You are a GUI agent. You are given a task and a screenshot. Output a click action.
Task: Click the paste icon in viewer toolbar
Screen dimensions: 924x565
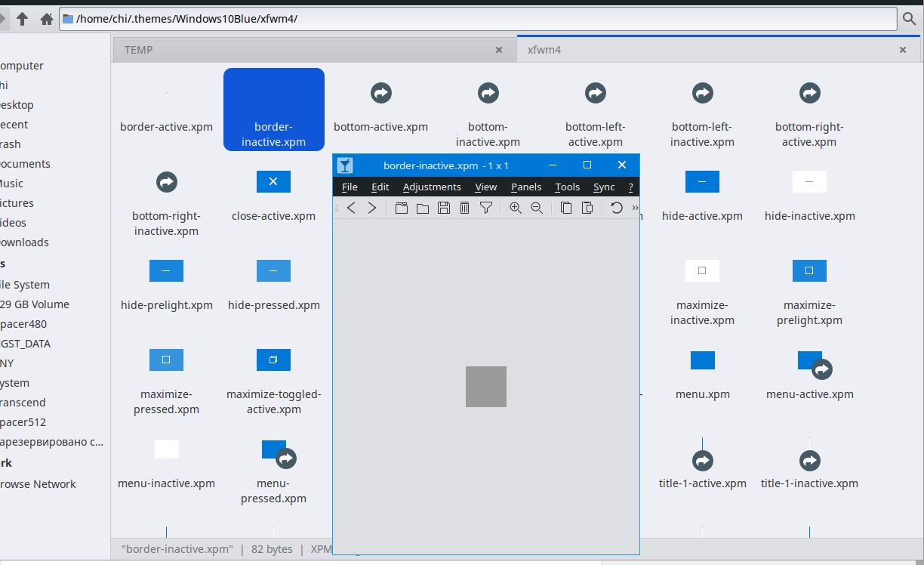coord(587,208)
